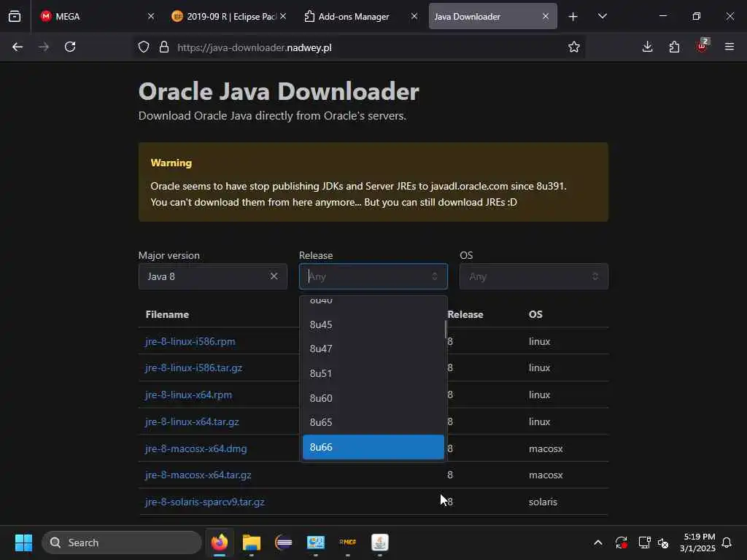This screenshot has width=747, height=560.
Task: Open Firefox application menu
Action: [729, 47]
